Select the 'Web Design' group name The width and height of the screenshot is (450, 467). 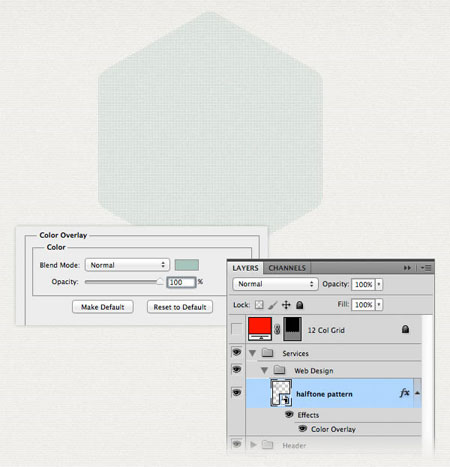[x=314, y=371]
